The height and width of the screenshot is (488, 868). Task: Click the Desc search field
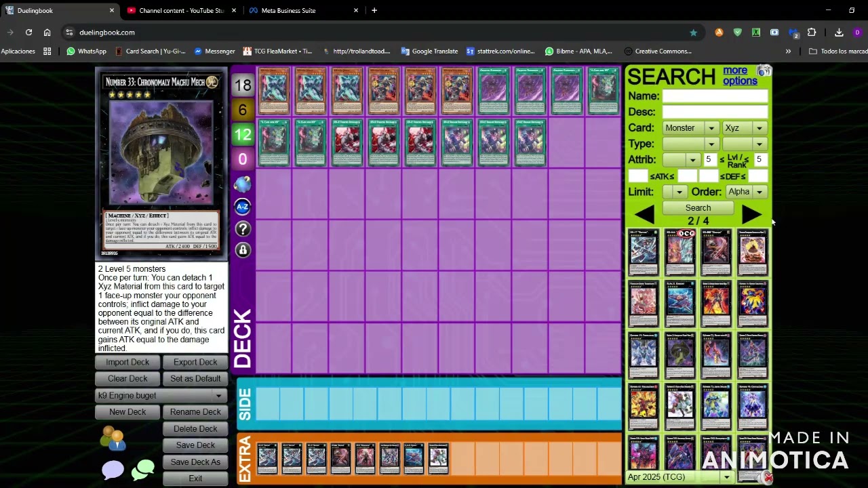(x=715, y=112)
